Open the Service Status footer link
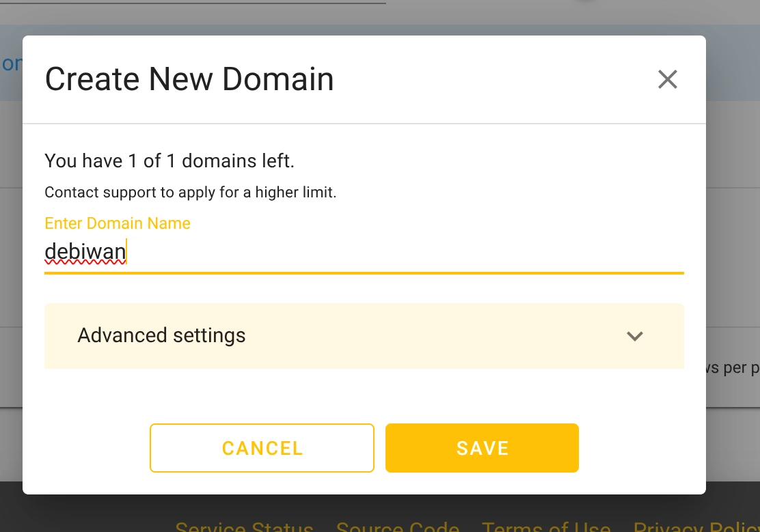 click(x=244, y=527)
